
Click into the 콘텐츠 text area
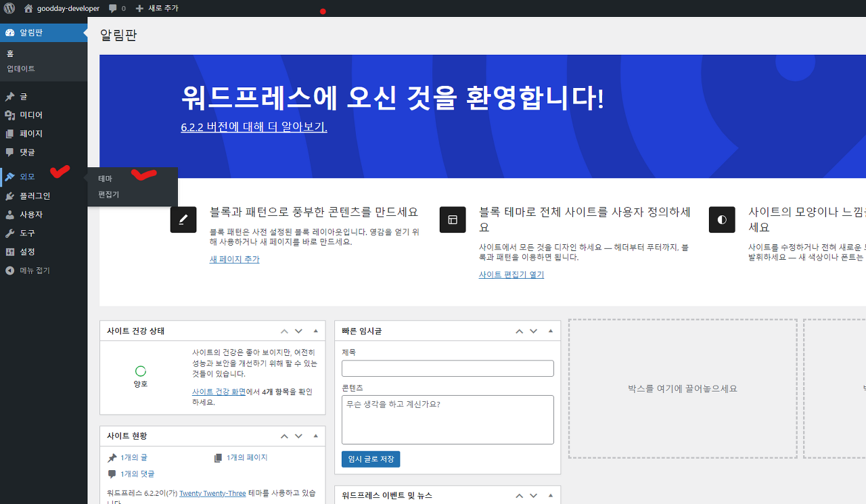point(448,420)
